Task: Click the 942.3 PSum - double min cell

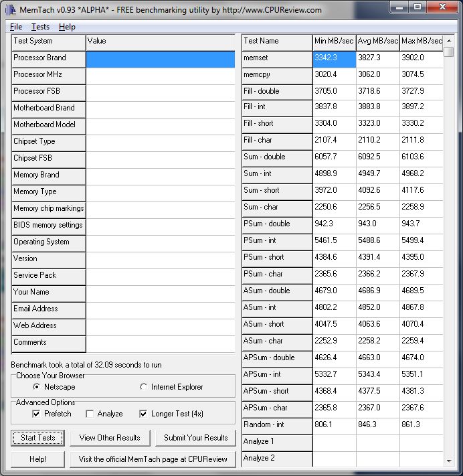Action: [x=335, y=225]
